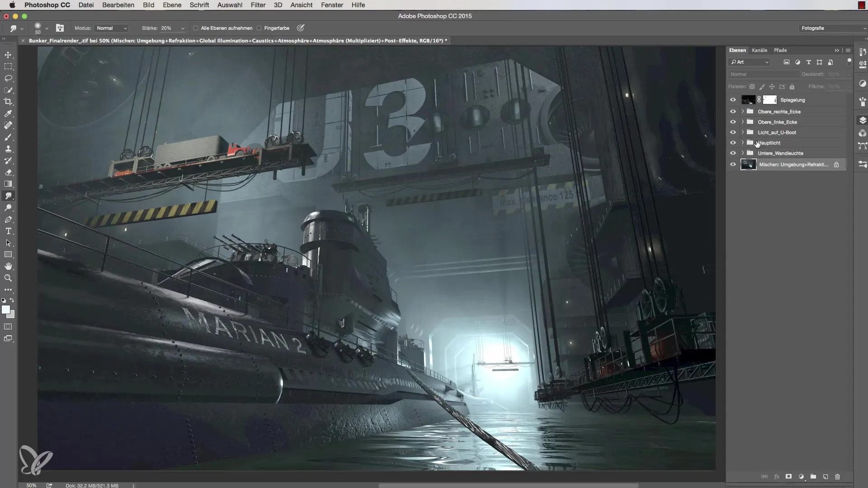Open brush panel toggle in options bar
The width and height of the screenshot is (868, 488).
60,28
